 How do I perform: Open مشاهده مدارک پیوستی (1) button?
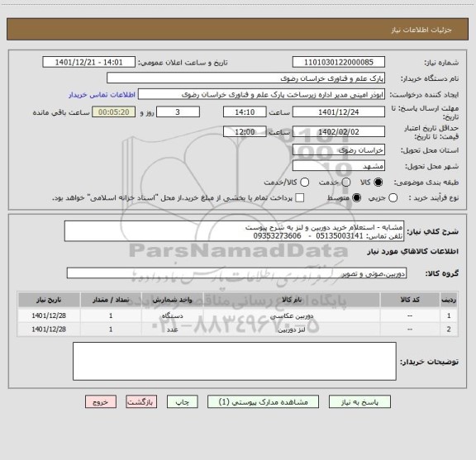[263, 401]
